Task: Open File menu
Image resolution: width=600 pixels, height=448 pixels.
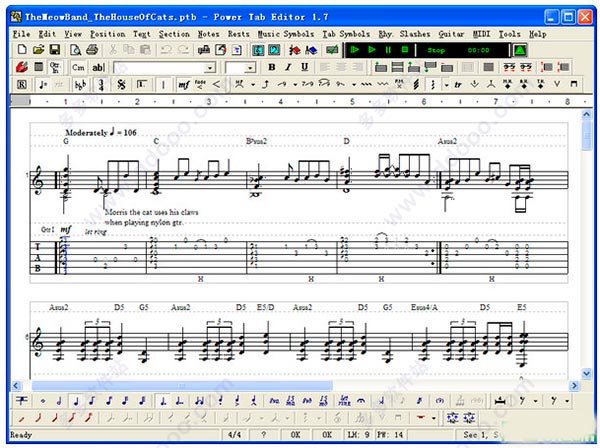Action: pyautogui.click(x=21, y=34)
